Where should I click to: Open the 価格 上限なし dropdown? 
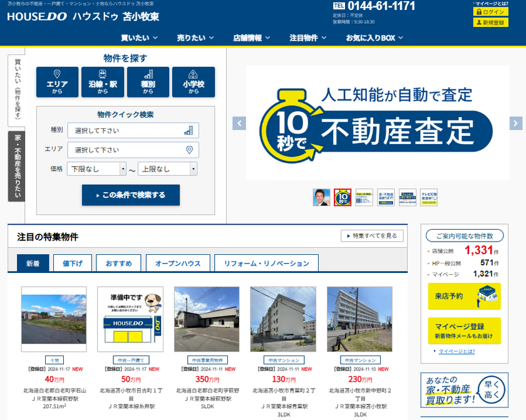tap(167, 169)
